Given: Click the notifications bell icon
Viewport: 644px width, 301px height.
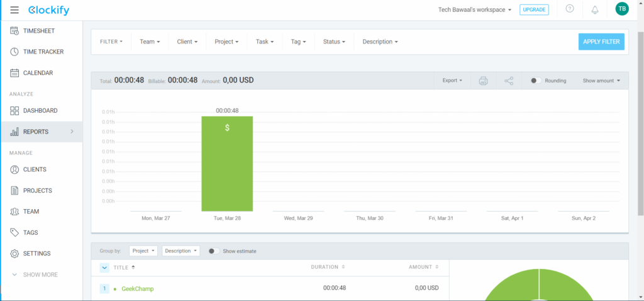Looking at the screenshot, I should point(595,9).
